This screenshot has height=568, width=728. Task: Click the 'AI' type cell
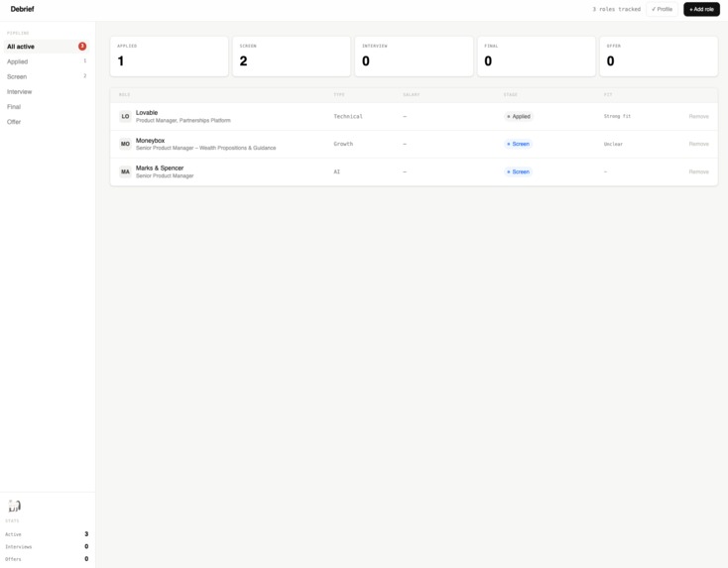[336, 171]
